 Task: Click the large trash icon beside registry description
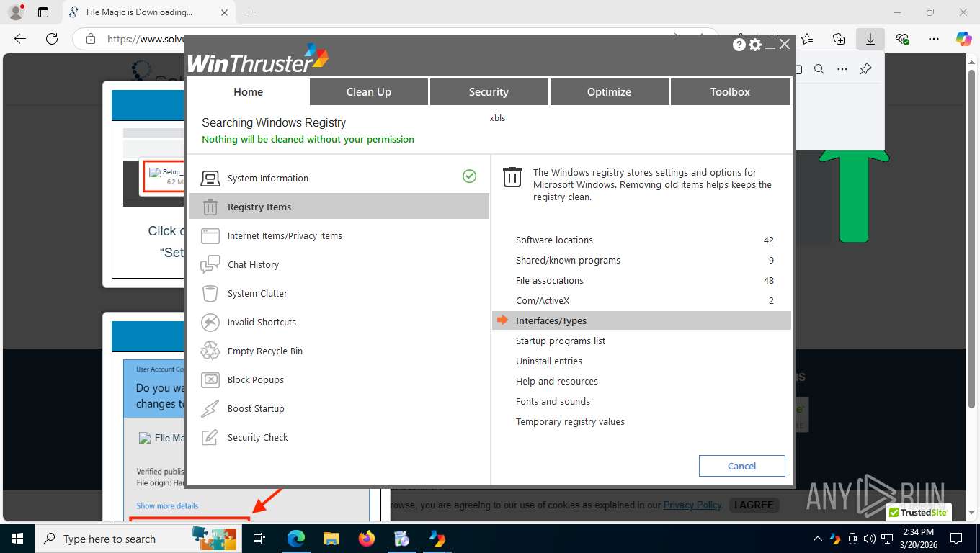(512, 177)
